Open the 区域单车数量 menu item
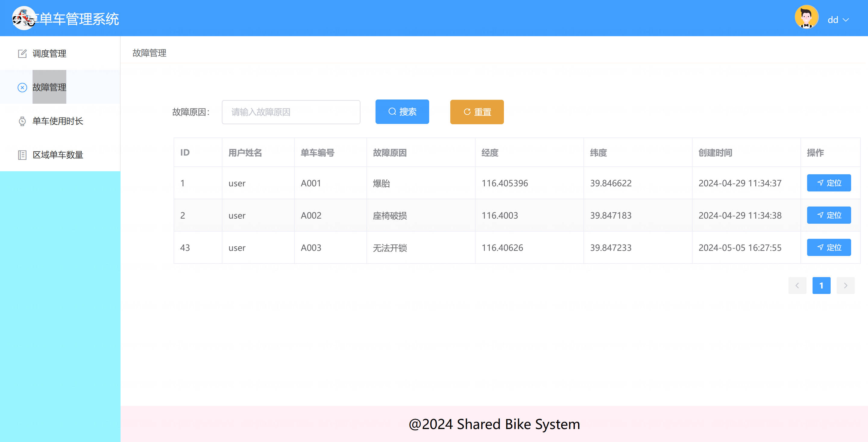Screen dimensions: 868x442 58,155
